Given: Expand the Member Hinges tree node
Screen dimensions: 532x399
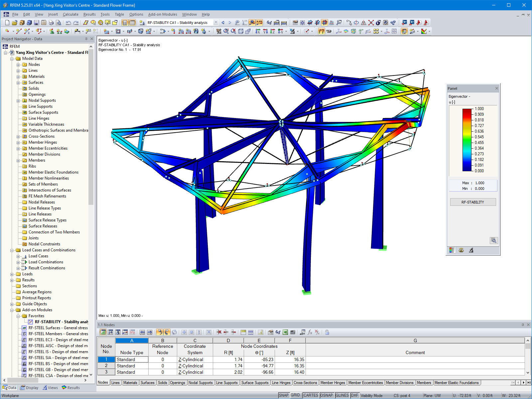Looking at the screenshot, I should [x=18, y=143].
